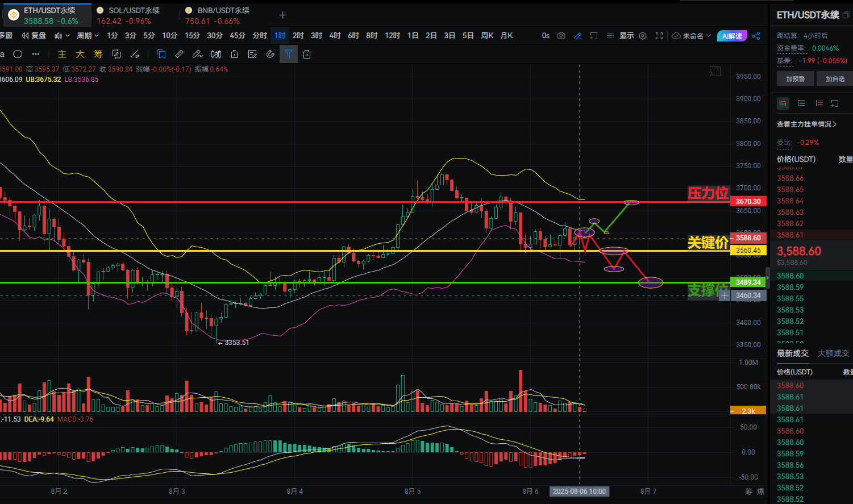The height and width of the screenshot is (504, 853).
Task: Click the AI解读 button
Action: 732,36
